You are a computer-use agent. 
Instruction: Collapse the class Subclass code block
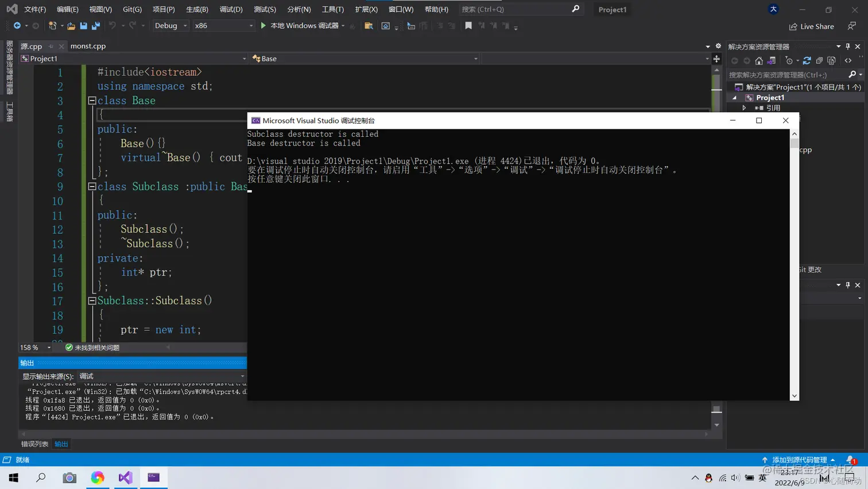tap(92, 187)
